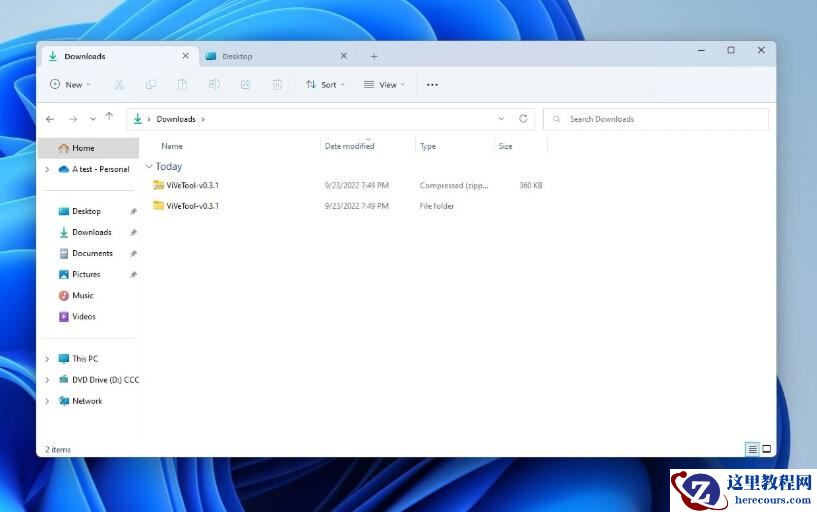Refresh the Downloads folder view
The height and width of the screenshot is (512, 817).
(x=523, y=119)
